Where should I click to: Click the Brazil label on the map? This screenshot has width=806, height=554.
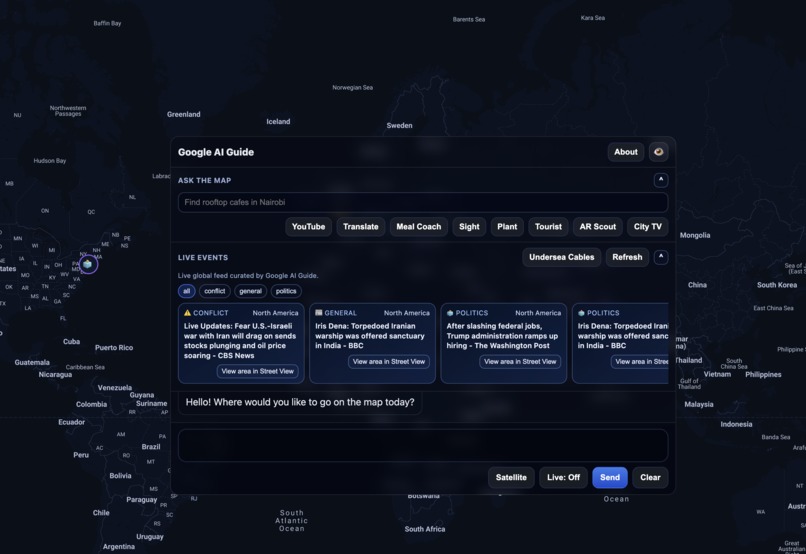(151, 447)
